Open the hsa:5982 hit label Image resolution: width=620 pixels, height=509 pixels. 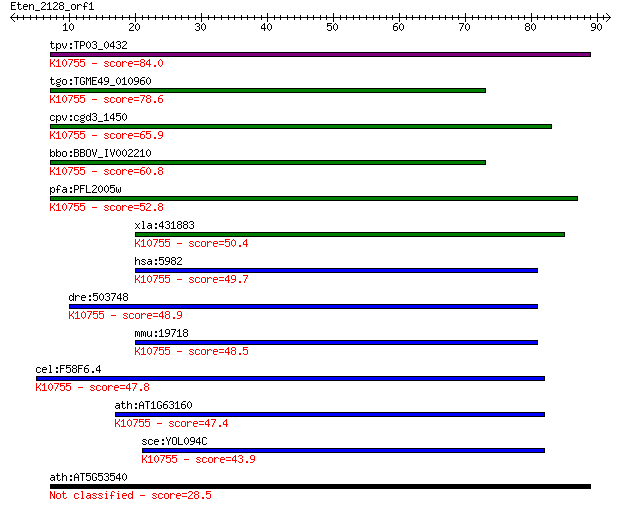tap(159, 261)
